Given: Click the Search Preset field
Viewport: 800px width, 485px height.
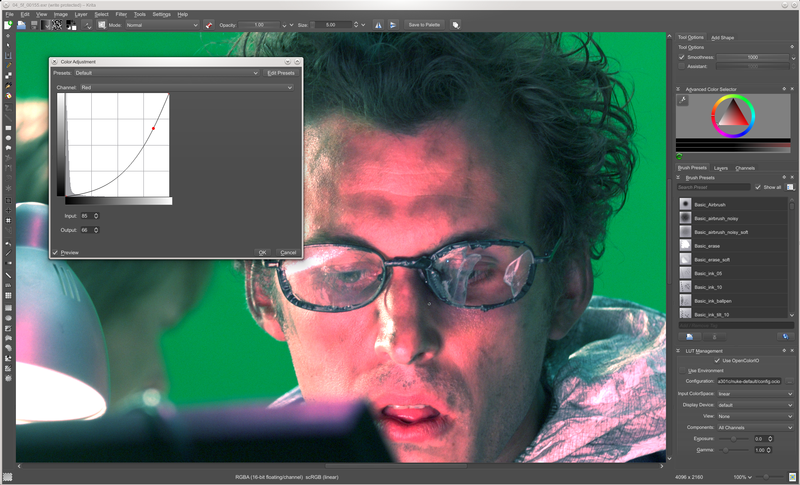Looking at the screenshot, I should 713,187.
